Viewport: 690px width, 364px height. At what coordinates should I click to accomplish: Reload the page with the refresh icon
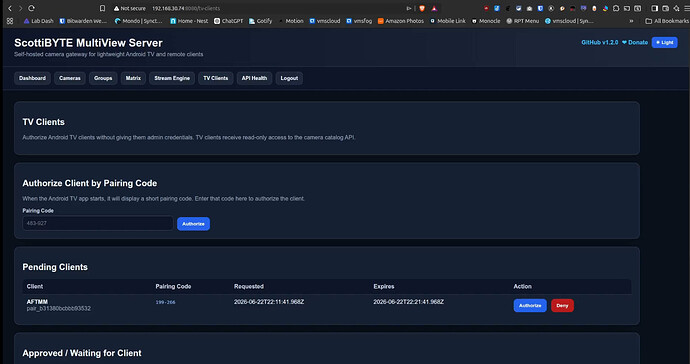31,8
